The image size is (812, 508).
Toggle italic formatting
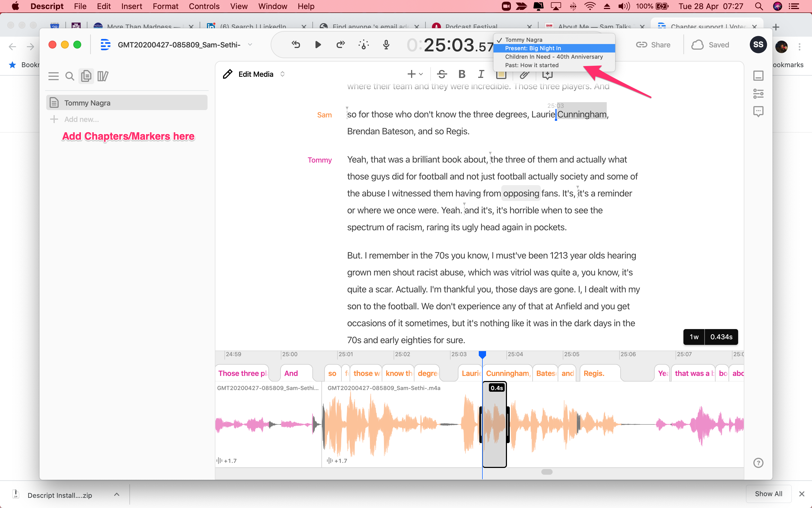tap(481, 74)
